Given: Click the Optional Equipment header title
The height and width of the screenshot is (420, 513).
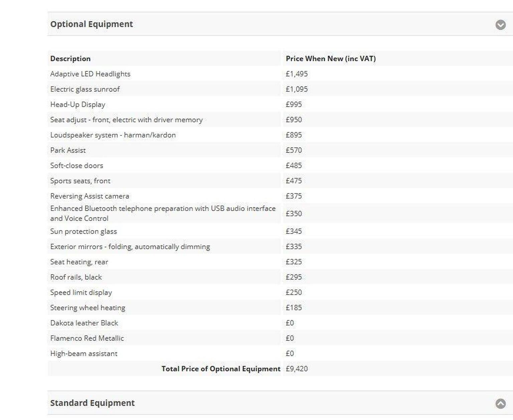Looking at the screenshot, I should coord(92,24).
